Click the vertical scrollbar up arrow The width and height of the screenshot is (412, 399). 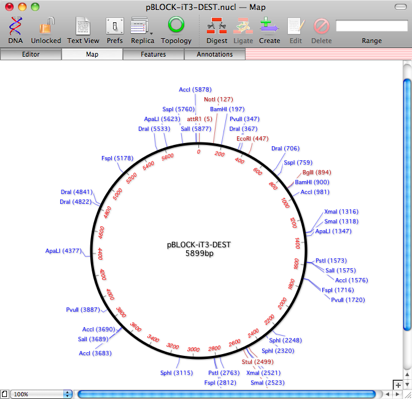[x=407, y=375]
